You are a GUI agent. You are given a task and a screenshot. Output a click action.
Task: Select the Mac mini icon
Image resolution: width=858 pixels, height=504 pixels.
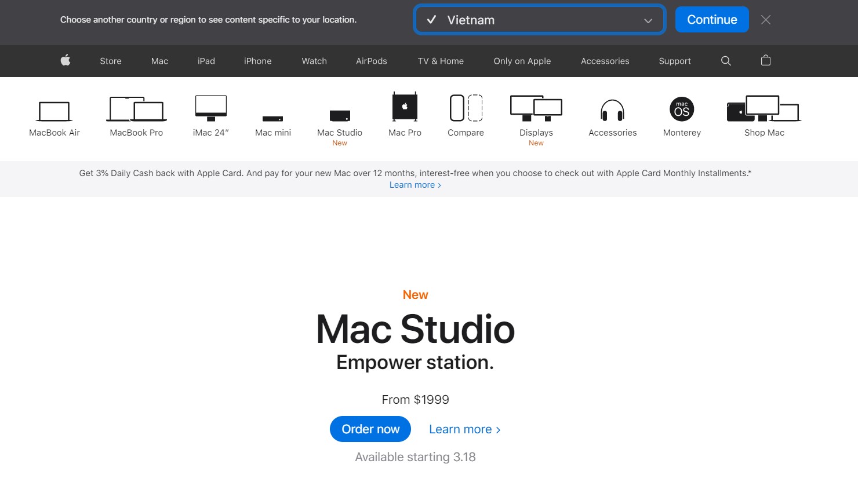(273, 118)
